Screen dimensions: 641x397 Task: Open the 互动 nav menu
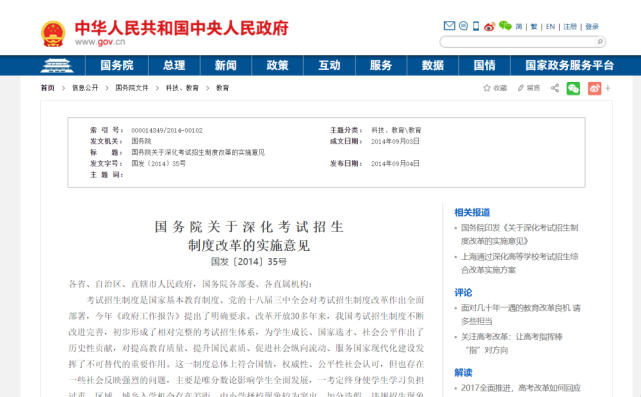click(329, 65)
